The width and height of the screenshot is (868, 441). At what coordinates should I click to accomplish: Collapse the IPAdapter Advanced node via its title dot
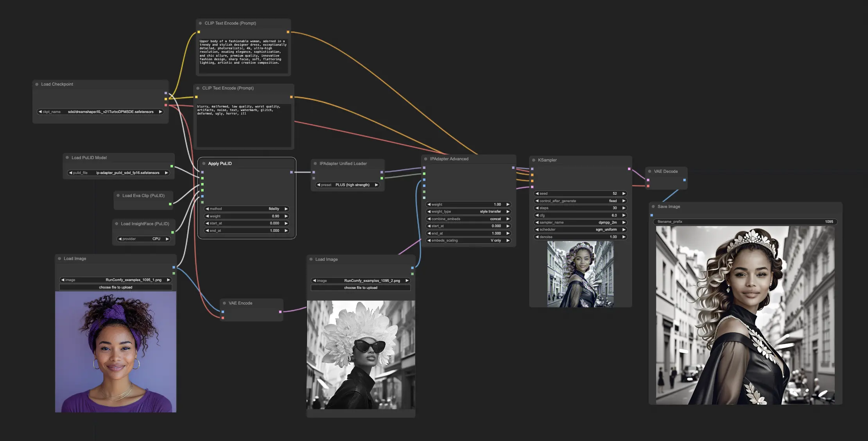click(x=426, y=159)
